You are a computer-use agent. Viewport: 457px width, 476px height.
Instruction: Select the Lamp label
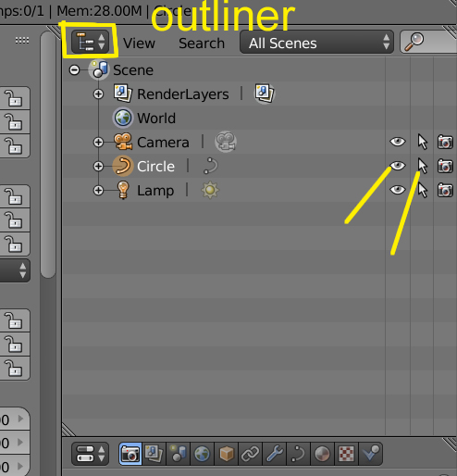[x=155, y=191]
